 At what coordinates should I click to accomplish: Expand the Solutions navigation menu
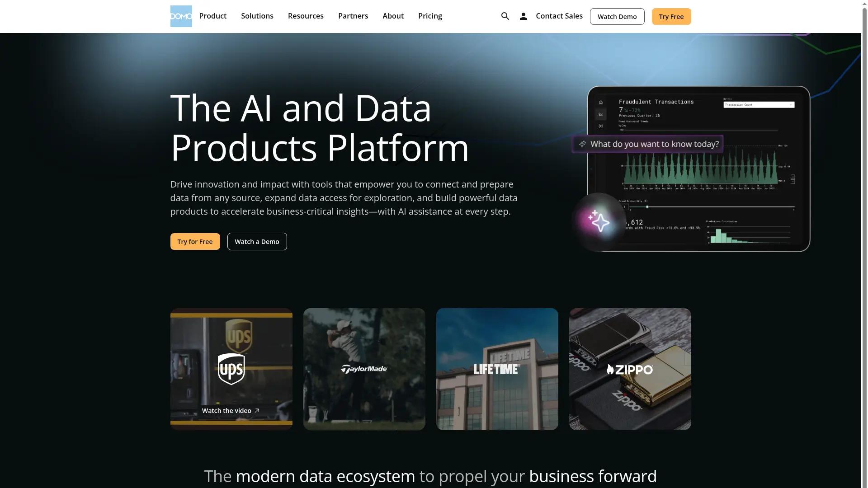257,16
